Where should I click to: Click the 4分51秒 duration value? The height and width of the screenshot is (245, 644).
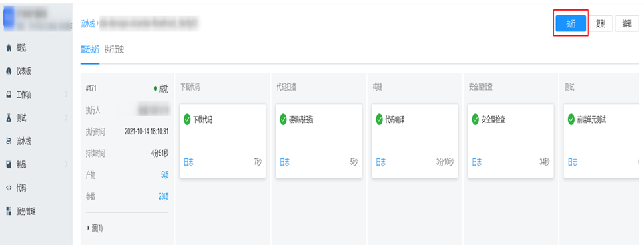[160, 154]
